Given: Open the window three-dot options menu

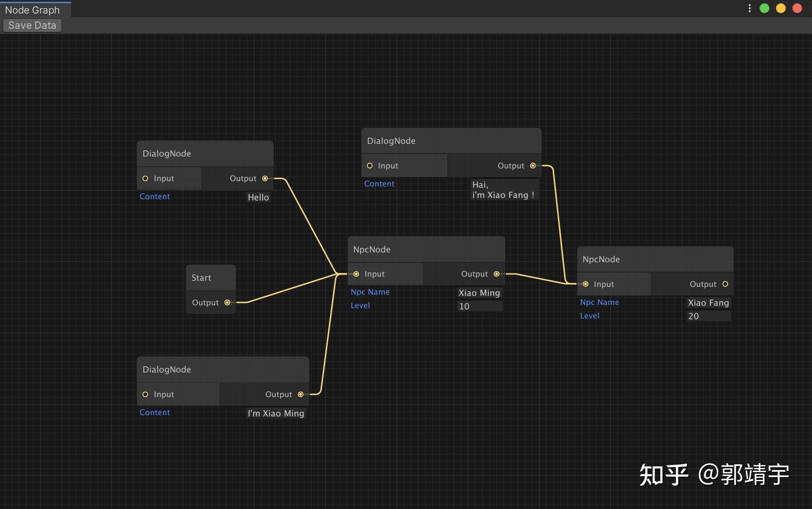Looking at the screenshot, I should 749,9.
